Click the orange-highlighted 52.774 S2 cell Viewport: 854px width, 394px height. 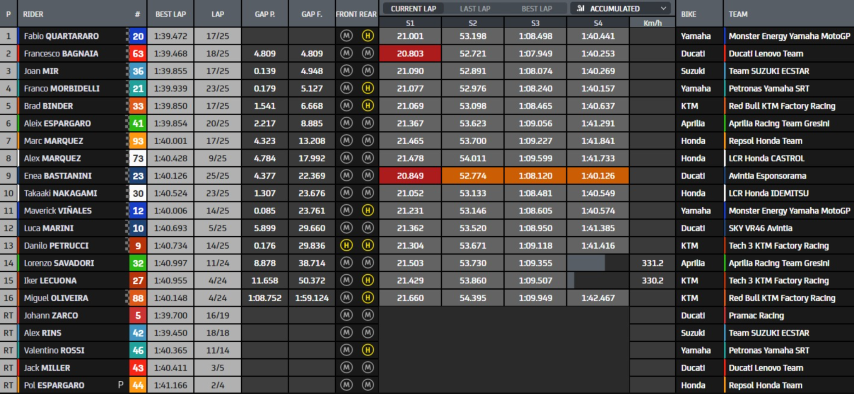coord(472,175)
